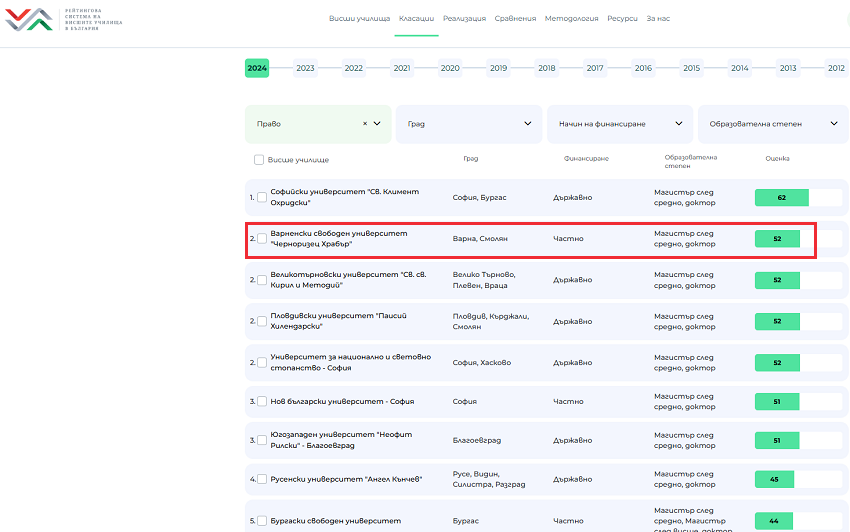Open the Сравнения menu
The width and height of the screenshot is (850, 532).
(x=515, y=18)
